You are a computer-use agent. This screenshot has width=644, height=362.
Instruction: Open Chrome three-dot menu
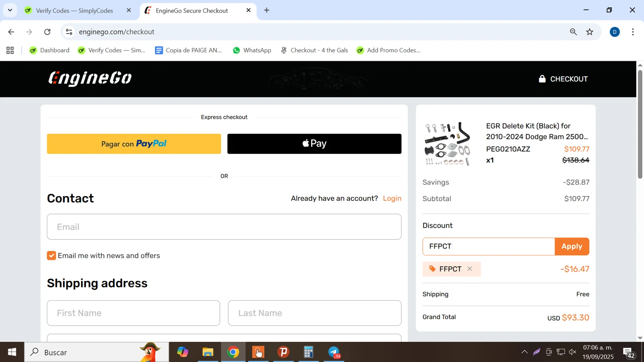click(633, 32)
